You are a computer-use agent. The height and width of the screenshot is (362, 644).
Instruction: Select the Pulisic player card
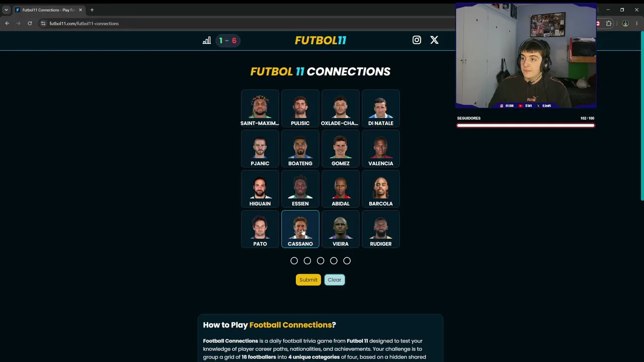(300, 108)
